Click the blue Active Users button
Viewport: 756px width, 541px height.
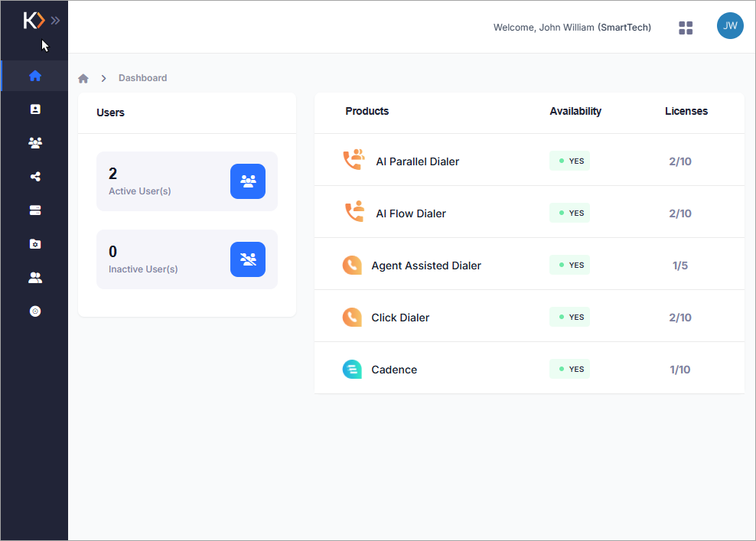(x=248, y=181)
